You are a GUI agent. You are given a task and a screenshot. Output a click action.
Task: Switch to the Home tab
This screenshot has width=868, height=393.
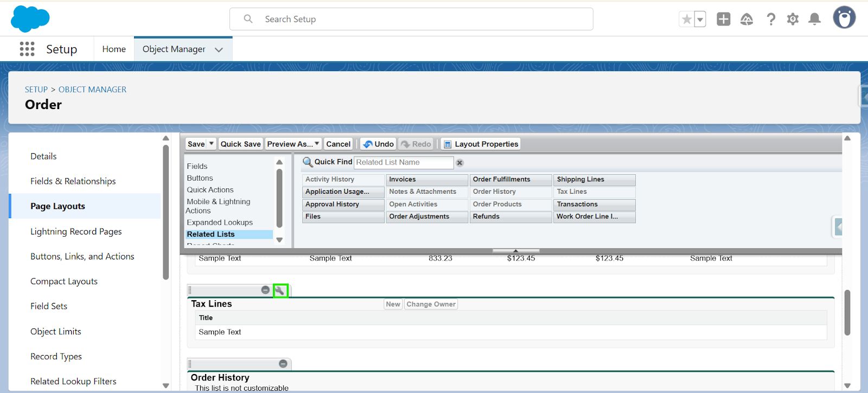pyautogui.click(x=114, y=49)
